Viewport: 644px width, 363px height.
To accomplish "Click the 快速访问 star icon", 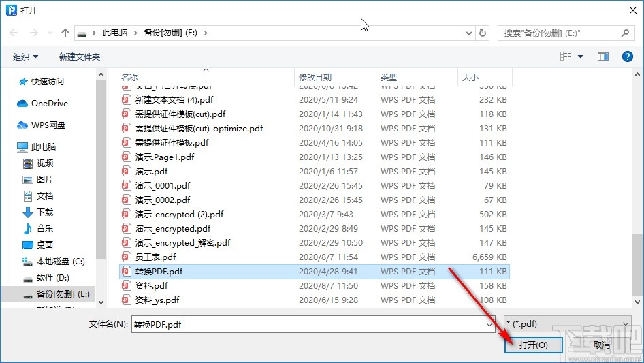I will [22, 82].
